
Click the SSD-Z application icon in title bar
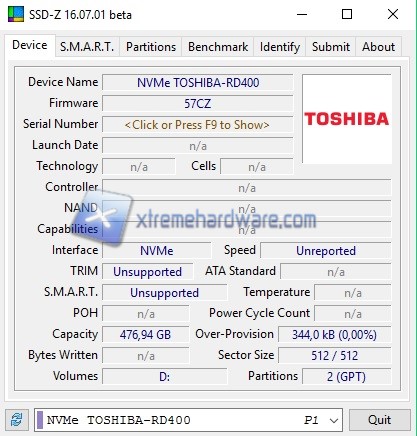pyautogui.click(x=16, y=14)
